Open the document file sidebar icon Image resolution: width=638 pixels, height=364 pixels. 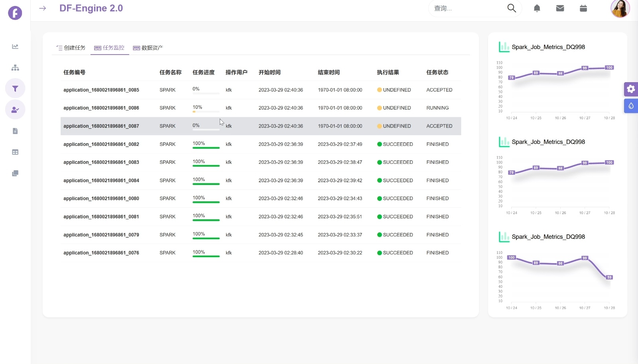coord(15,131)
